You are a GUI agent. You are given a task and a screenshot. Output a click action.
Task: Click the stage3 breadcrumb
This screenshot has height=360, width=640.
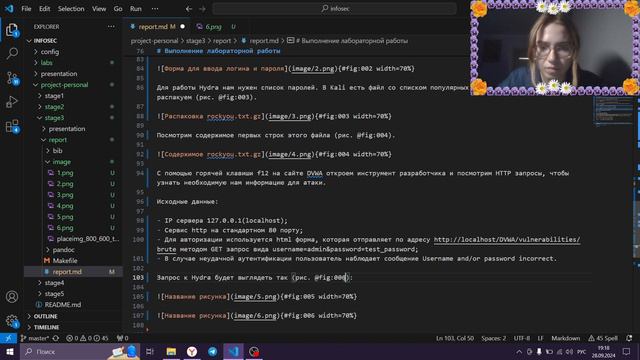(196, 41)
